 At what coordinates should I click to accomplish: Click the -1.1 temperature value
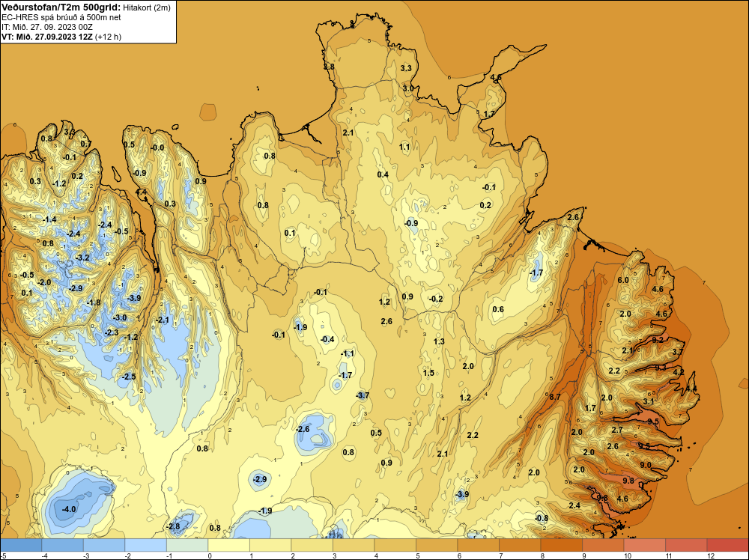[348, 354]
